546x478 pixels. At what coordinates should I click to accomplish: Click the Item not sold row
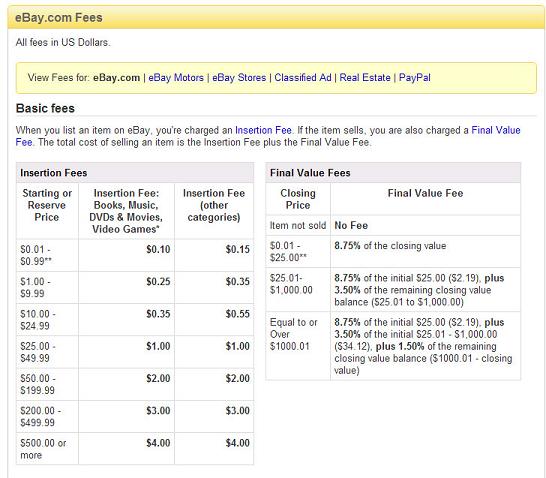point(393,225)
